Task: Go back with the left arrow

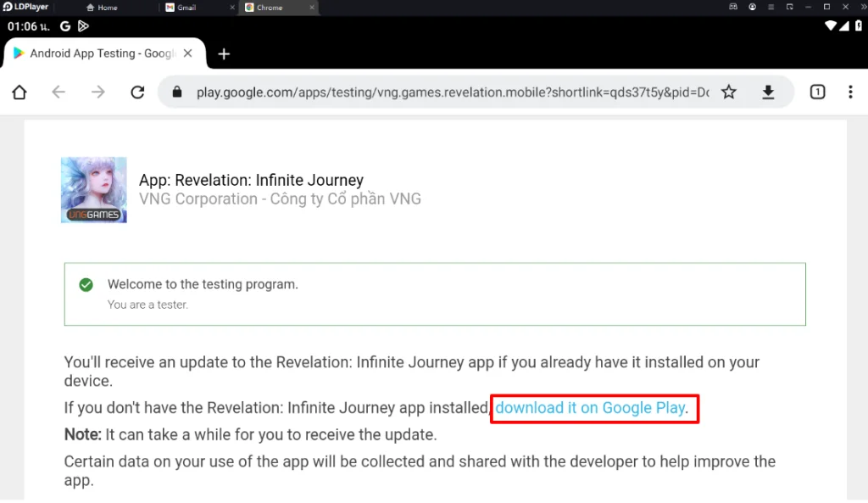Action: 58,92
